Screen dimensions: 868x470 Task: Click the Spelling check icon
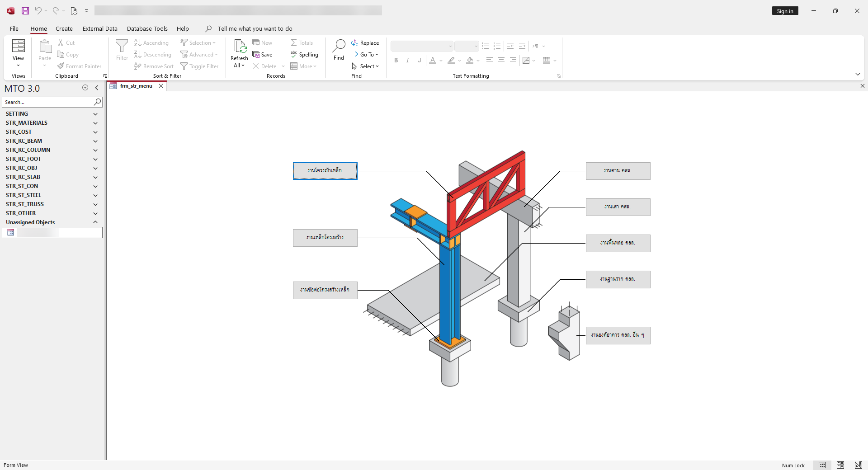pos(294,54)
